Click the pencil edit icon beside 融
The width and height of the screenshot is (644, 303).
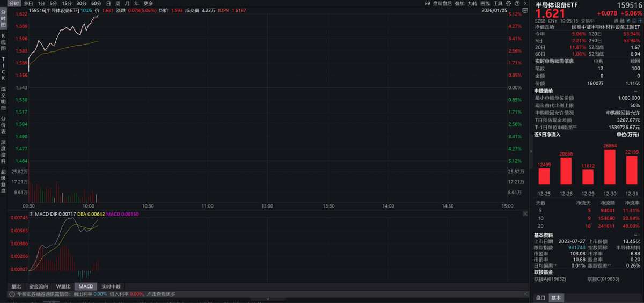tap(630, 20)
